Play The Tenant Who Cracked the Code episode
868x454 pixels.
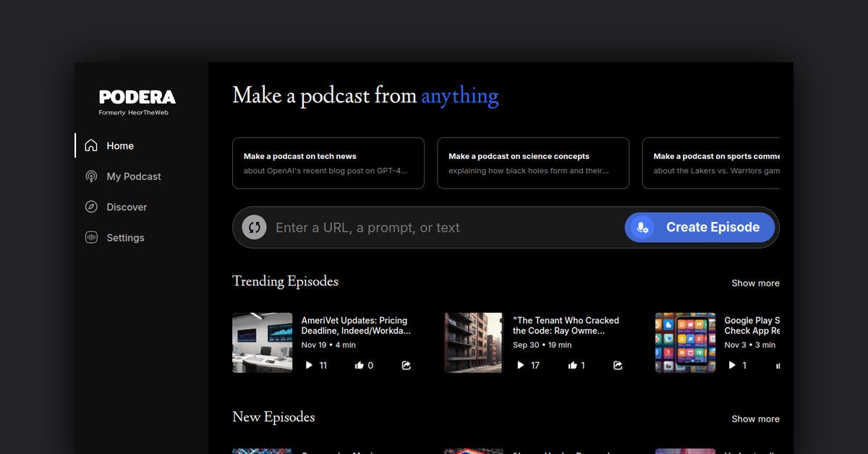click(x=520, y=365)
